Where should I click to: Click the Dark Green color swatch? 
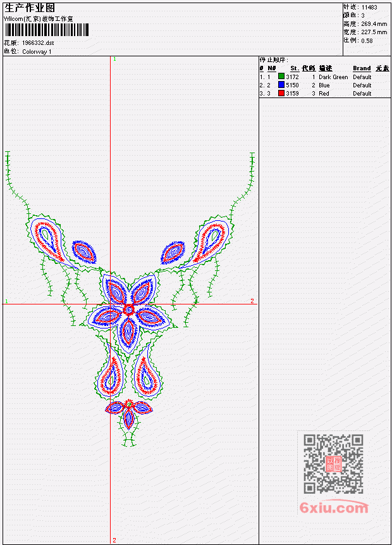click(x=281, y=76)
